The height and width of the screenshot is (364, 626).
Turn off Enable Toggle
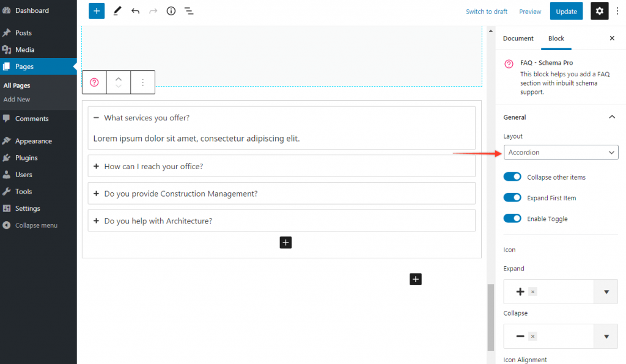click(512, 218)
